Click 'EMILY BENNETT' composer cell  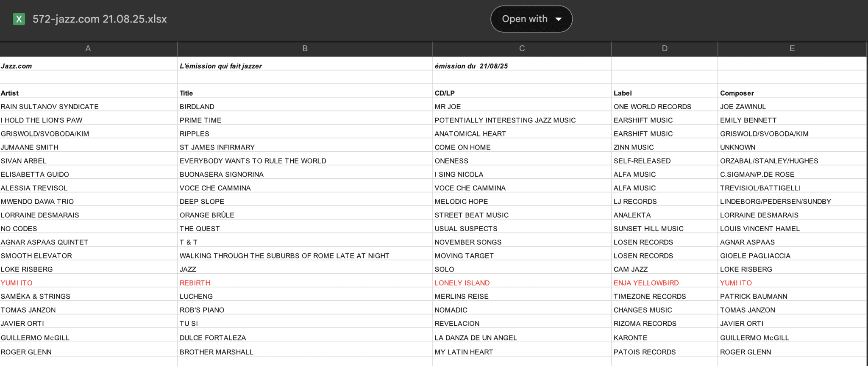click(792, 118)
